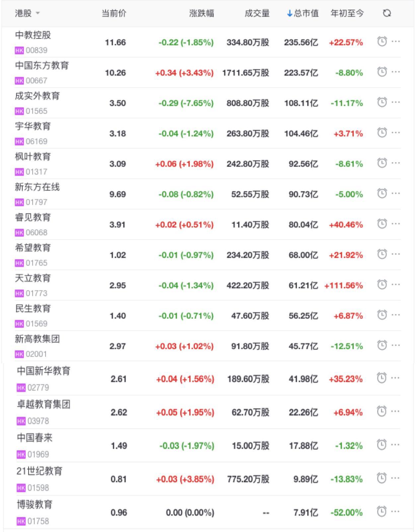
Task: Set price alert for 中教控股
Action: (382, 42)
